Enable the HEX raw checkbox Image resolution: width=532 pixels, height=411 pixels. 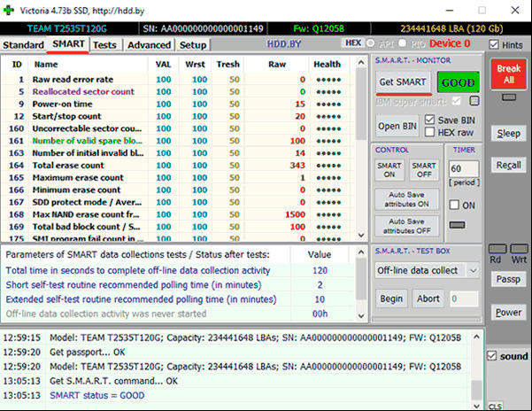click(429, 132)
